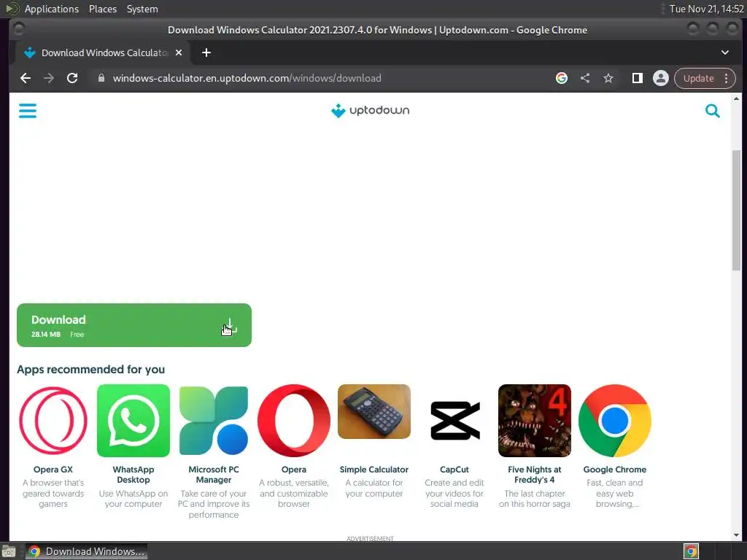The height and width of the screenshot is (560, 747).
Task: Click the window menu icon on the title bar
Action: (x=18, y=29)
